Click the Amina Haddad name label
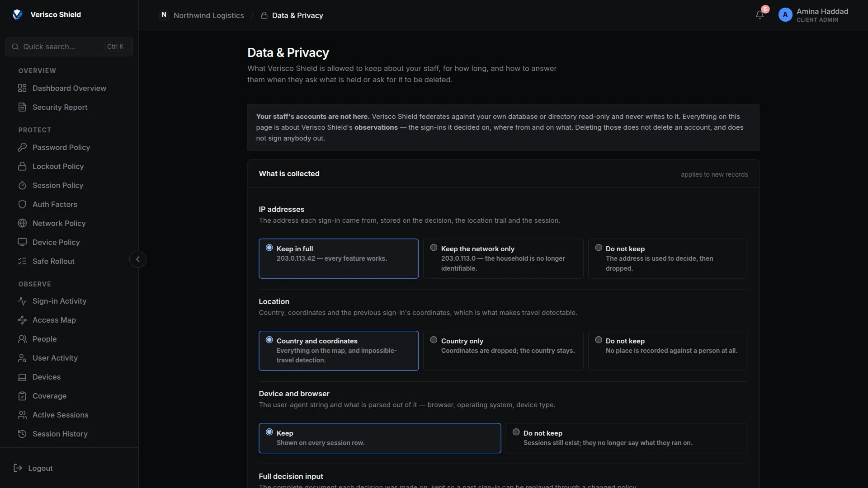 pos(822,11)
